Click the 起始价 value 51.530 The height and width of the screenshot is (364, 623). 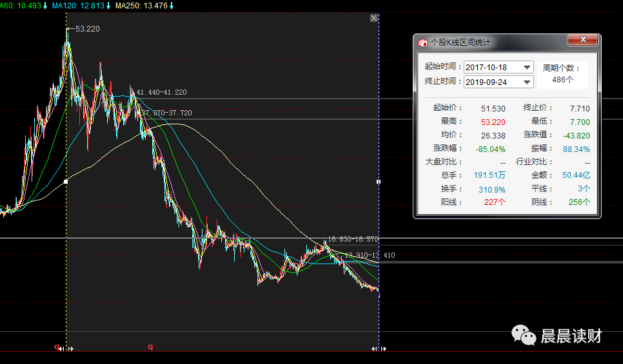click(493, 109)
